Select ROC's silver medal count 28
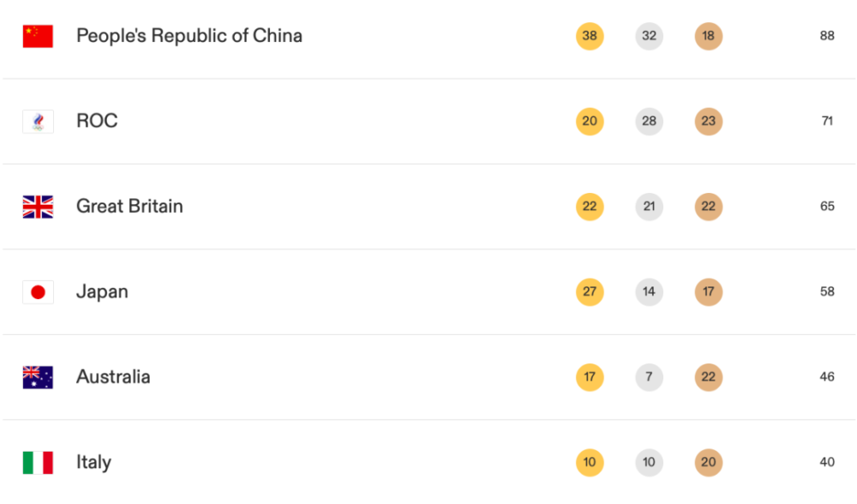This screenshot has width=857, height=504. (650, 122)
